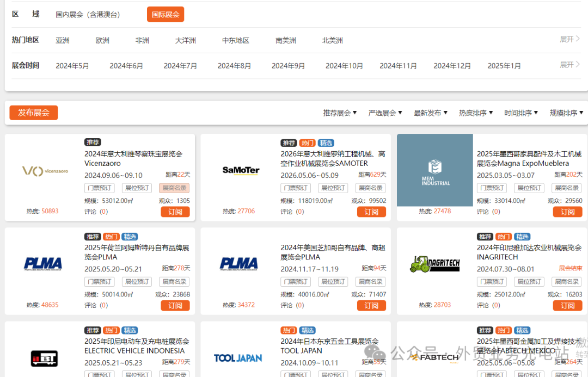Open 评论 (0) on the INAGRITECH card
Screen dimensions: 588x377
pos(488,305)
